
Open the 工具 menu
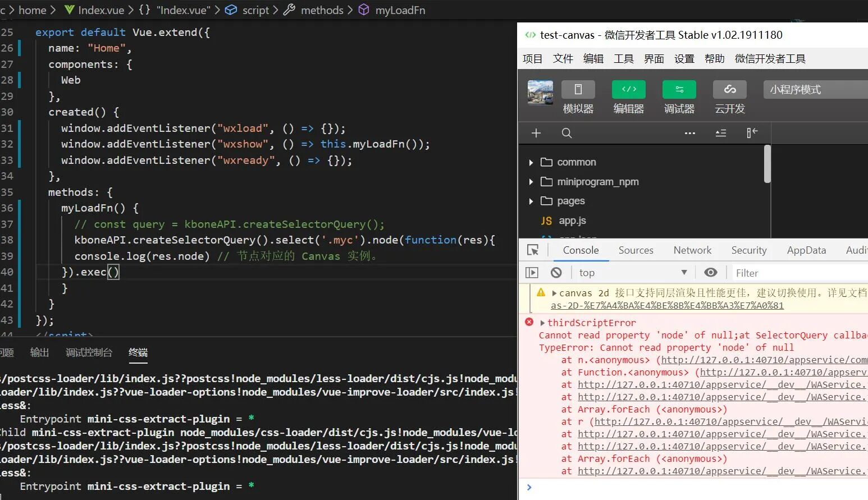click(x=623, y=59)
